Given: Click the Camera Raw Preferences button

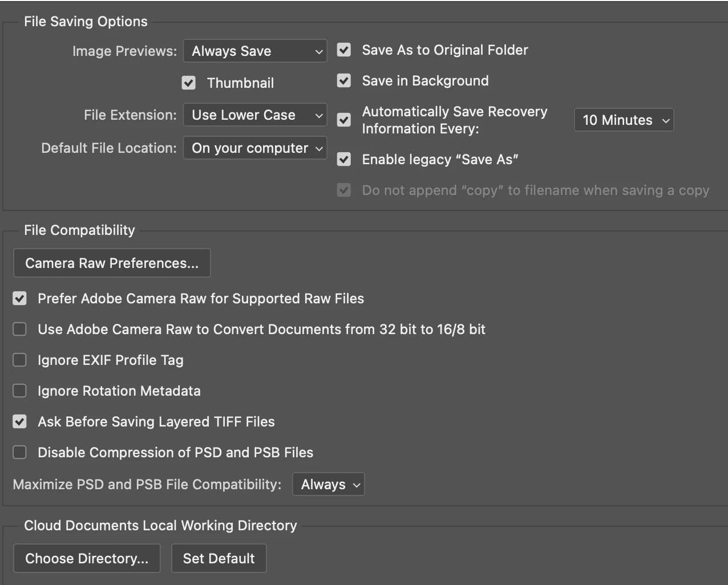Looking at the screenshot, I should pos(112,263).
